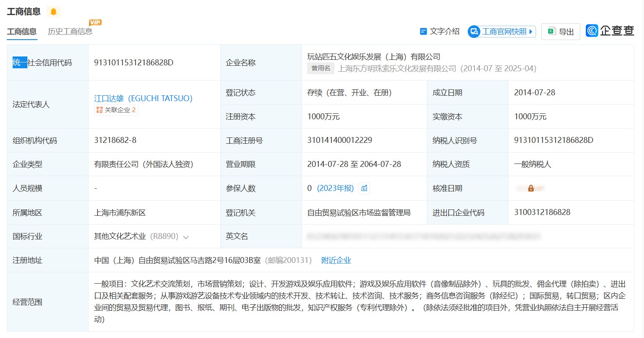Click the VIP badge on history tab
Viewport: 644px width, 338px height.
pyautogui.click(x=95, y=22)
